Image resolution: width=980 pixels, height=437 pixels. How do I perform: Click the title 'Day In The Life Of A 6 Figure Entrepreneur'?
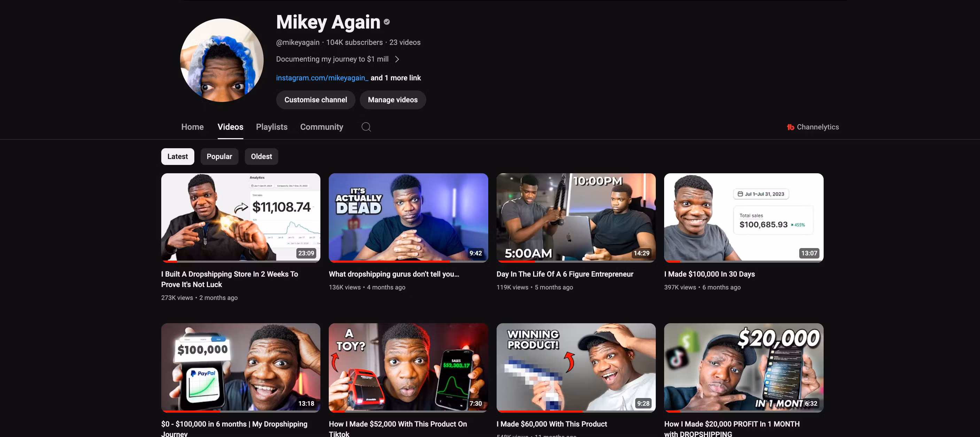coord(564,274)
